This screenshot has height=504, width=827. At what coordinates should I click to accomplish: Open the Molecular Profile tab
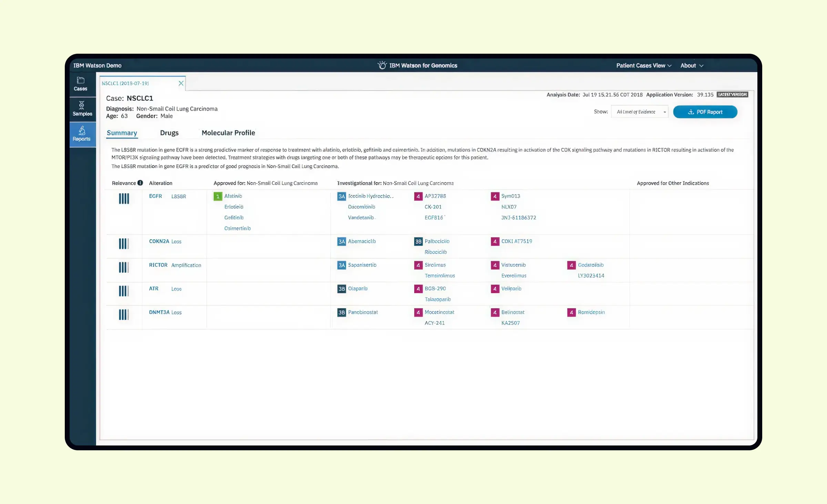(228, 133)
